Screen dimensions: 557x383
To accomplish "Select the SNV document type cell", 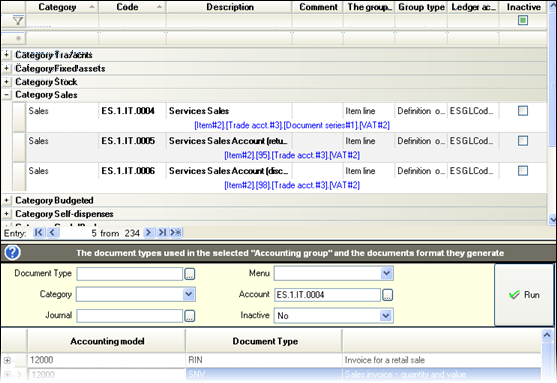I will 264,374.
